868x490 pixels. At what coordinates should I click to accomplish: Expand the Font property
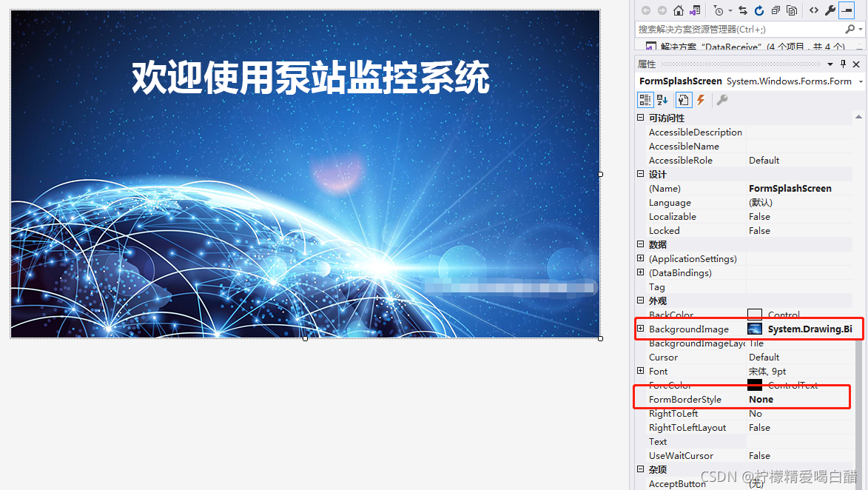point(641,370)
